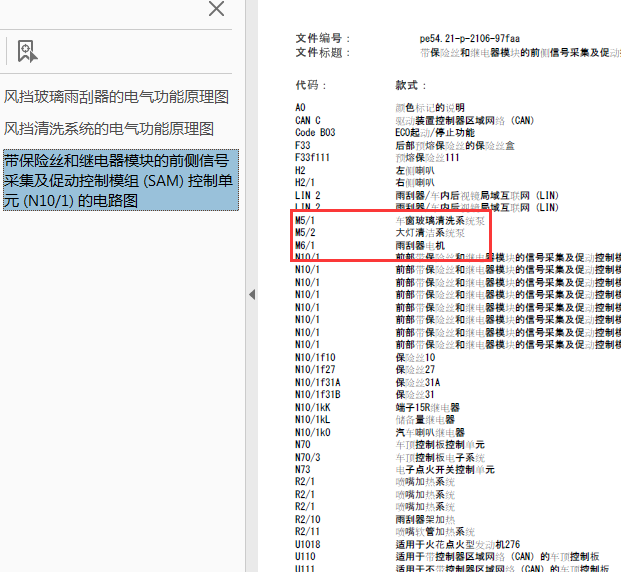Select the highlighted SAM 控制单元 (N10/1) 的电路图 bookmark
Image resolution: width=621 pixels, height=572 pixels.
[121, 180]
